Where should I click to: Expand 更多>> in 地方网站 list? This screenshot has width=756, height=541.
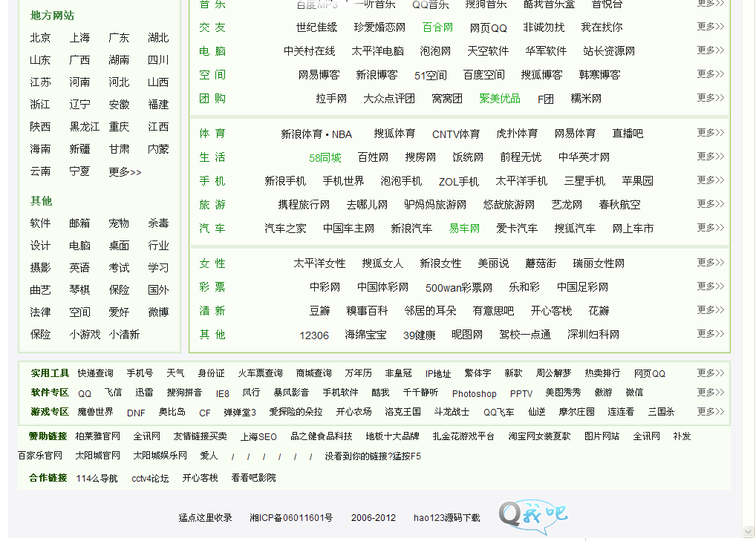click(125, 172)
